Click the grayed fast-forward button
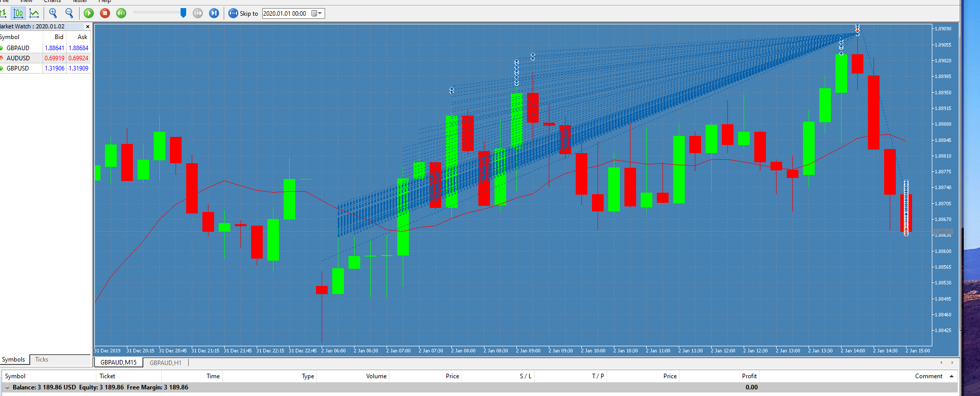The height and width of the screenshot is (396, 980). pos(198,13)
